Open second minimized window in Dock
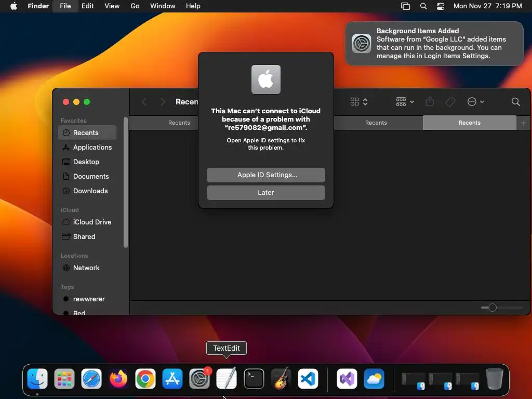Screen dimensions: 532x399 441,380
